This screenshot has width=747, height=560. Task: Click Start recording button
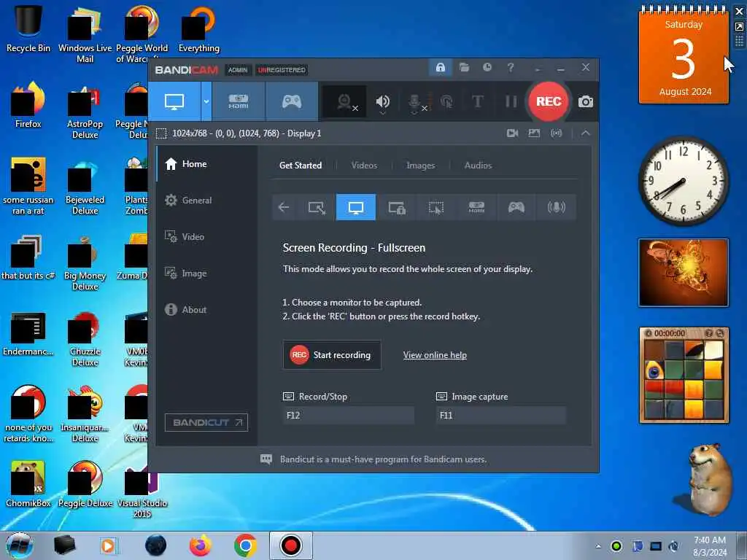(x=332, y=355)
